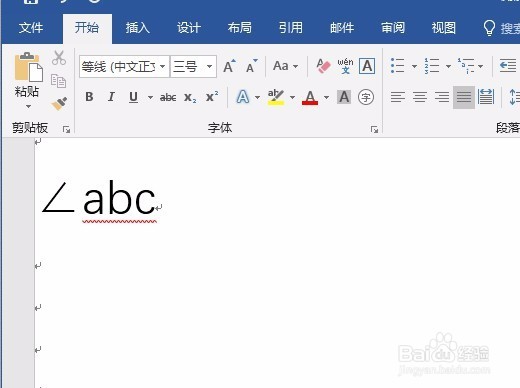Apply strikethrough formatting
The height and width of the screenshot is (388, 520).
[168, 97]
